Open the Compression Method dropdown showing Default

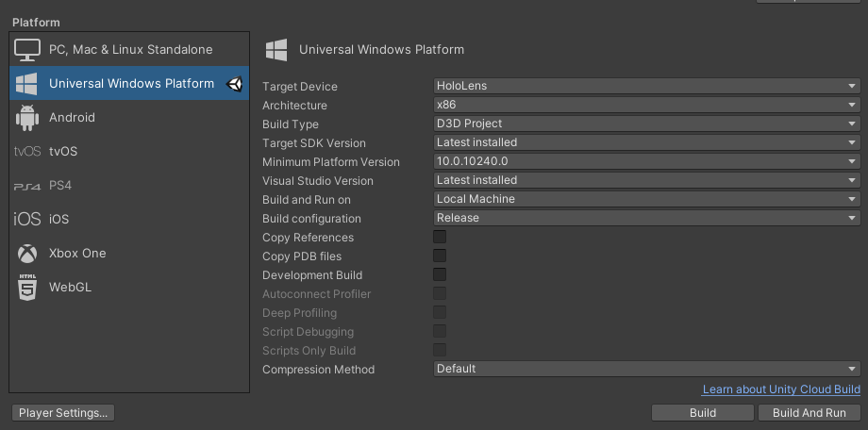click(646, 369)
